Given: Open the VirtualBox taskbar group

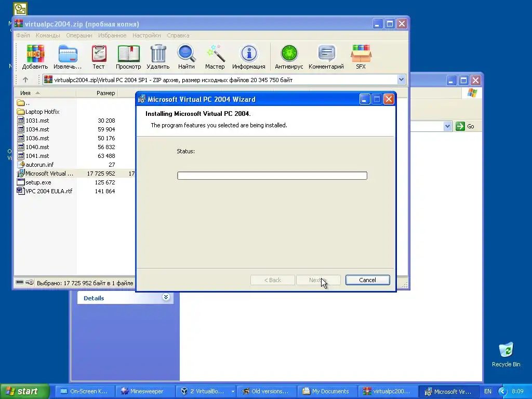Looking at the screenshot, I should [206, 391].
